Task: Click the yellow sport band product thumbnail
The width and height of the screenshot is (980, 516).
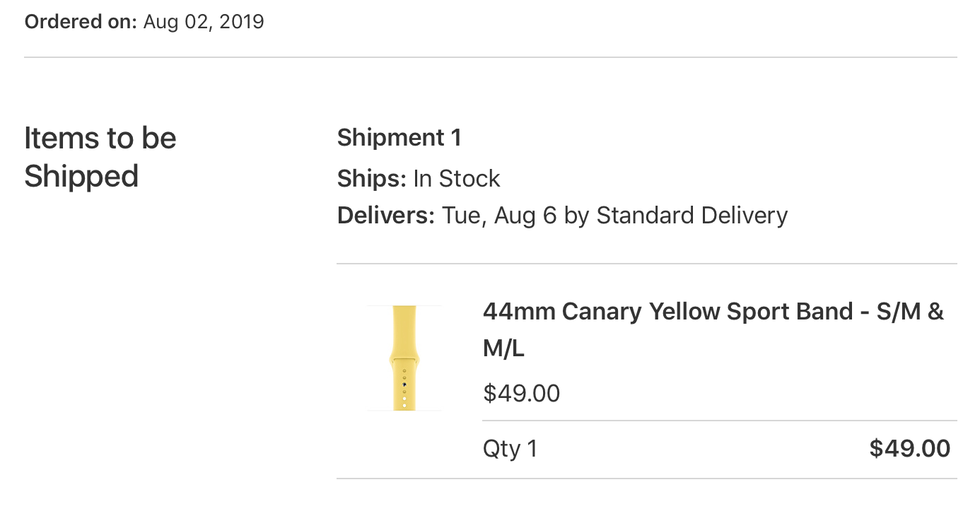Action: [x=404, y=358]
